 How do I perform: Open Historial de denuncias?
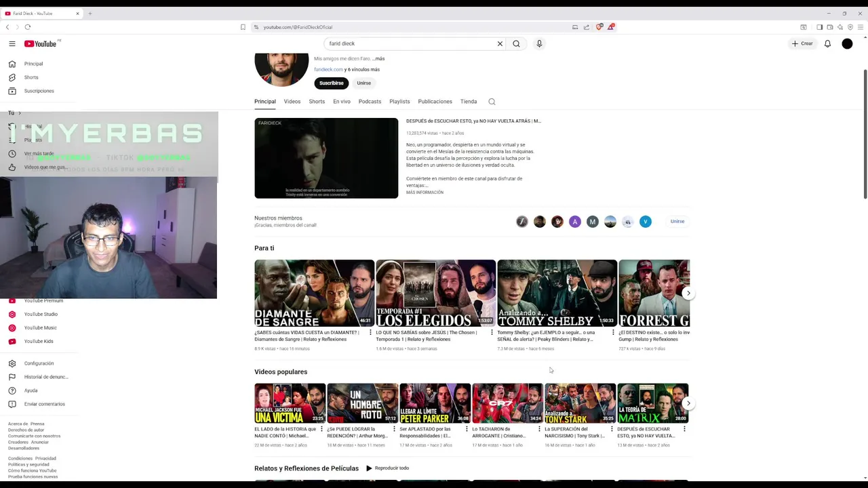click(x=46, y=377)
